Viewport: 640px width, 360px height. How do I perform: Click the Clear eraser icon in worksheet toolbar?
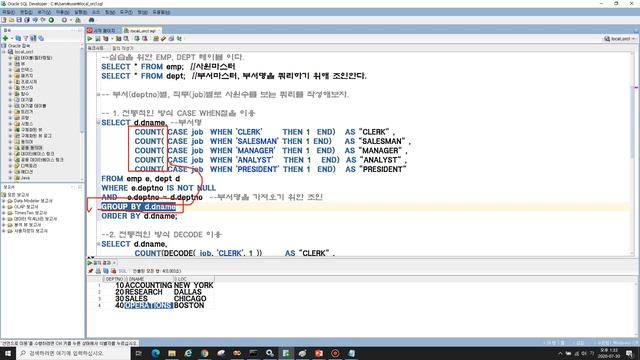pos(164,38)
